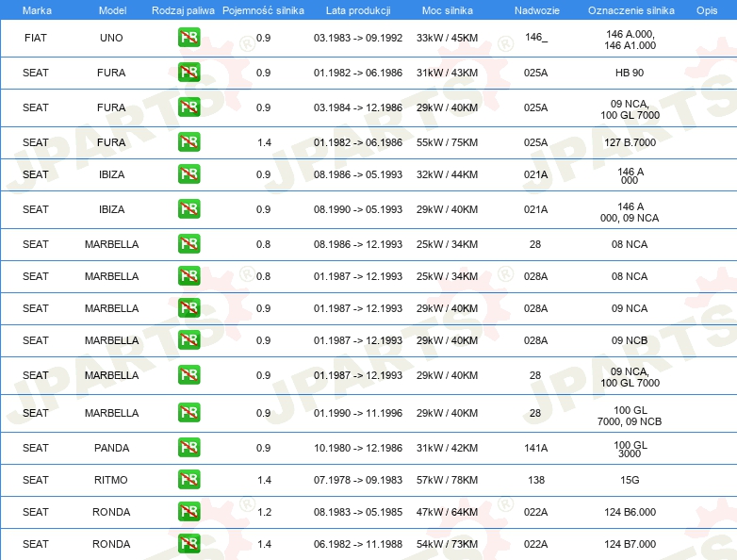Screen dimensions: 737x560
Task: Click the fuel icon in the RONDA 1.4 row
Action: (188, 544)
